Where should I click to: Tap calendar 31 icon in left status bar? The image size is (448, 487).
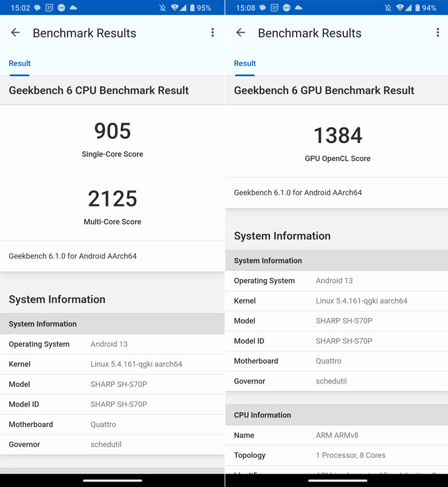click(x=49, y=8)
